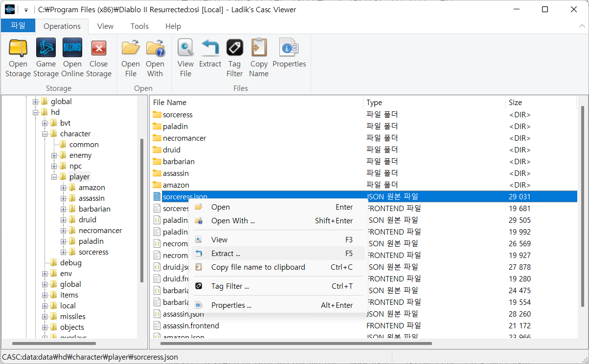Select the debug folder in tree
This screenshot has height=364, width=589.
pyautogui.click(x=70, y=263)
